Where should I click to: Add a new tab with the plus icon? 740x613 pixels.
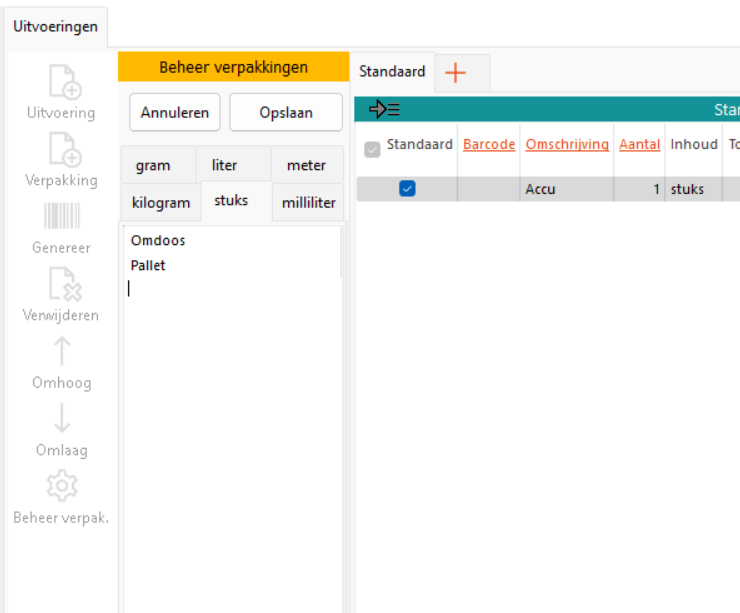click(455, 72)
